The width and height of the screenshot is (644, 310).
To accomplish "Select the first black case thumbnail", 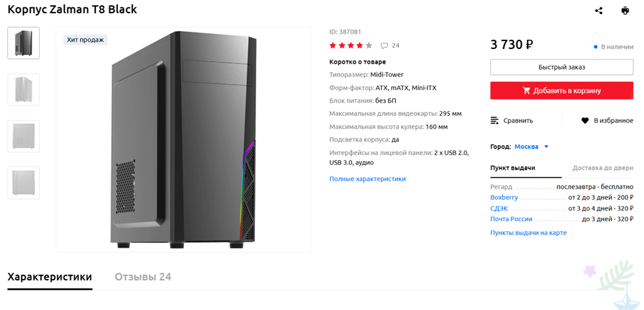I will point(23,43).
